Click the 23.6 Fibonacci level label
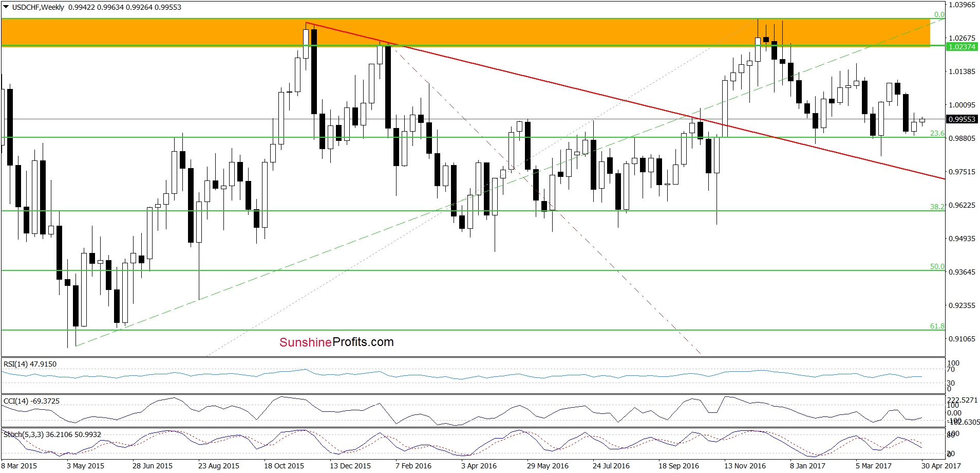Viewport: 980px width, 473px height. coord(937,133)
